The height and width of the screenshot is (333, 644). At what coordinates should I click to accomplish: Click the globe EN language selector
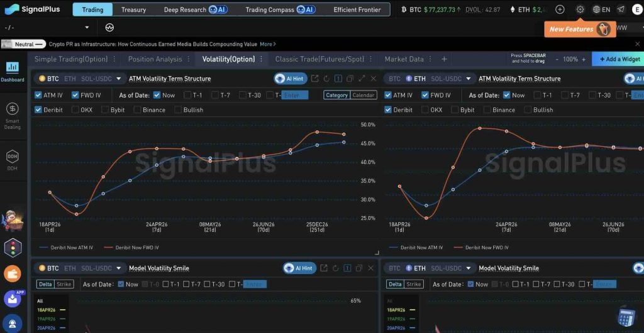(601, 9)
